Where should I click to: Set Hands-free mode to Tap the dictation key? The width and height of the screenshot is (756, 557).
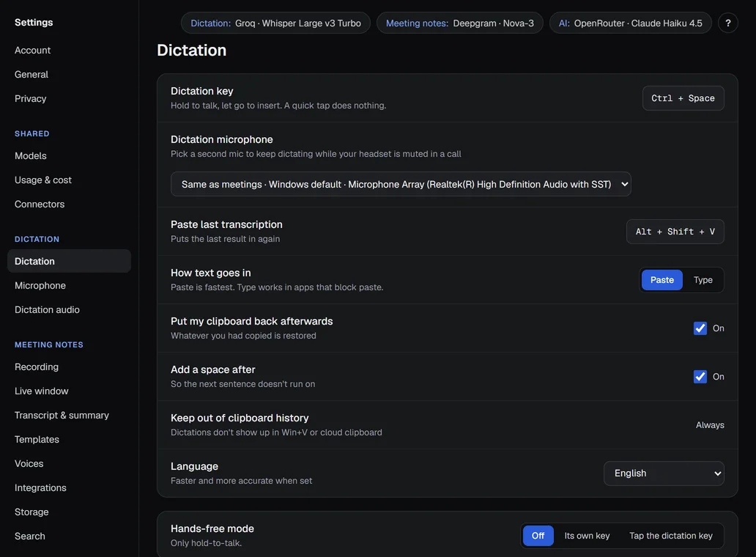pyautogui.click(x=671, y=536)
